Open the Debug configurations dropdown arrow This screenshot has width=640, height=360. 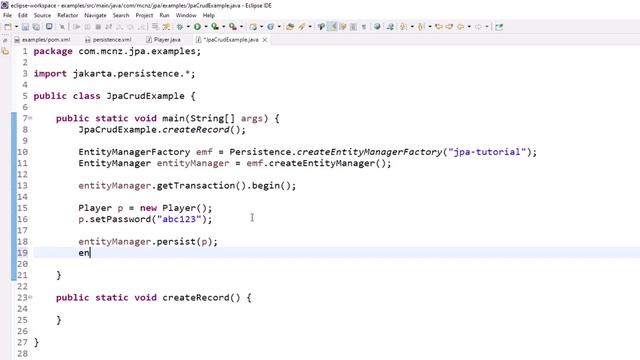pos(188,27)
